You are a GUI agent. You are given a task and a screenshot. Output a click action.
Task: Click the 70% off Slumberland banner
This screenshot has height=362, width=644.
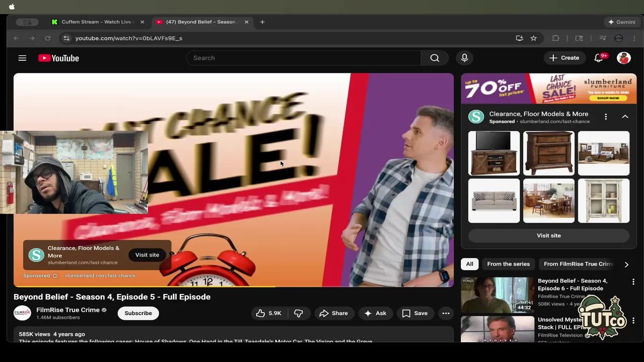549,88
